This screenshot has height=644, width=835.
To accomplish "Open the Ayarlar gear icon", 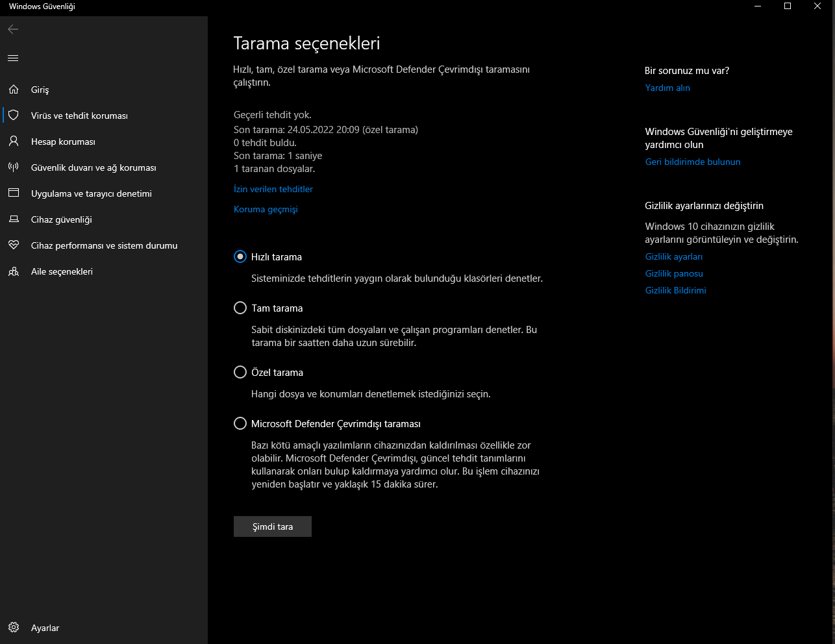I will coord(14,628).
